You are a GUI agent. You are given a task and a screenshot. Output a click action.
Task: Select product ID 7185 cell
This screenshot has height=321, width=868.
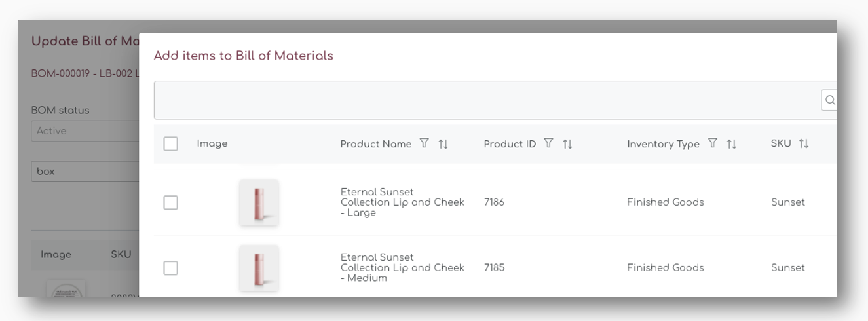click(x=494, y=268)
